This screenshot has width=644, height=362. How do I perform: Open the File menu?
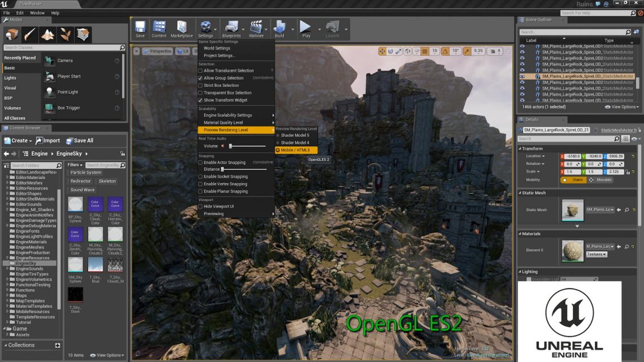point(7,13)
